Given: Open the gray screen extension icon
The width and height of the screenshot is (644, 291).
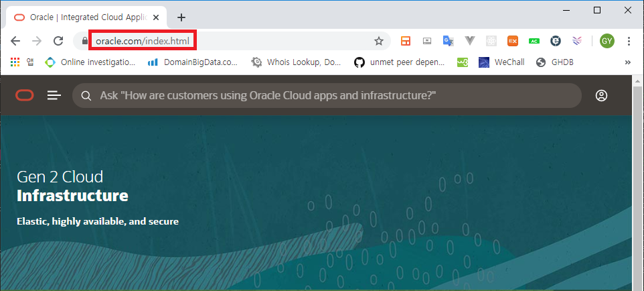Looking at the screenshot, I should coord(427,41).
